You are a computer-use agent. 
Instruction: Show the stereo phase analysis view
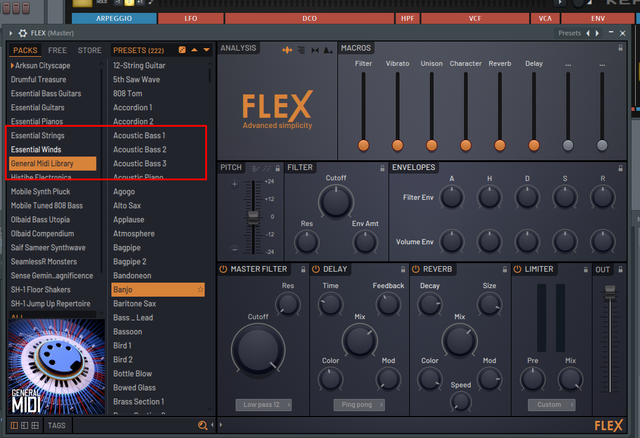coord(315,50)
